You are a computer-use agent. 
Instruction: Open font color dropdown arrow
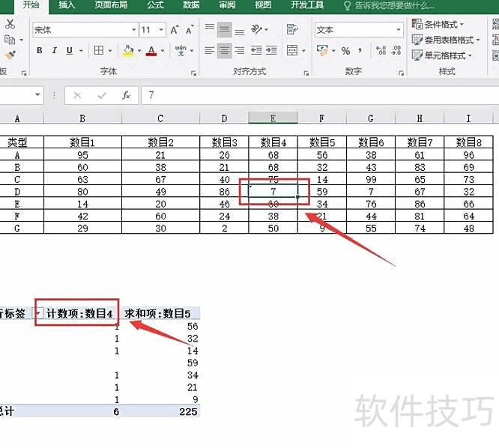(x=163, y=51)
